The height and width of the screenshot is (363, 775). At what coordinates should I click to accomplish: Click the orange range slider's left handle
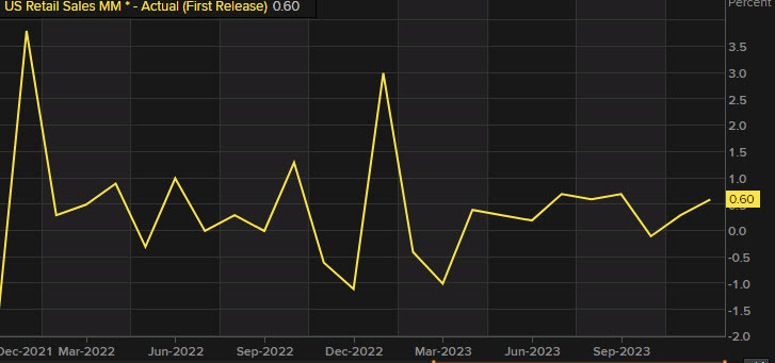[433, 361]
